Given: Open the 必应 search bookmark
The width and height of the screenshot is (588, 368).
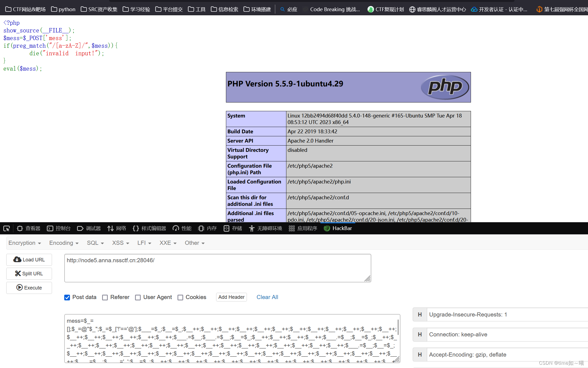Looking at the screenshot, I should [x=289, y=9].
